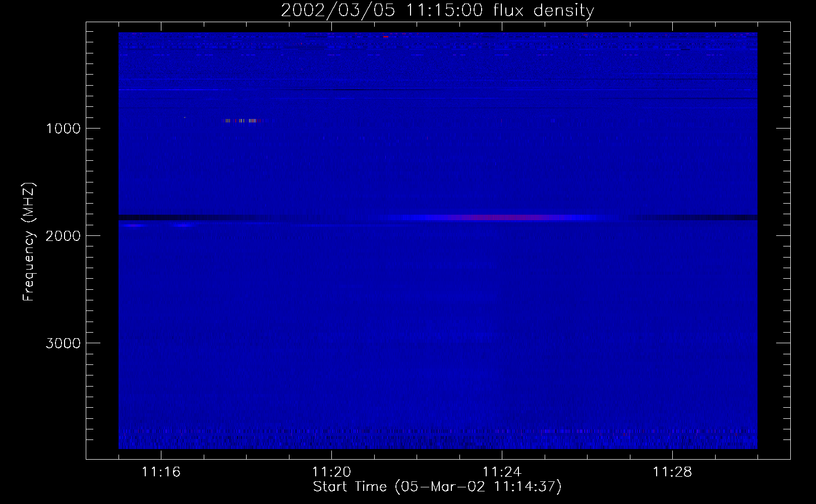Click the '2000' frequency tick label

63,236
